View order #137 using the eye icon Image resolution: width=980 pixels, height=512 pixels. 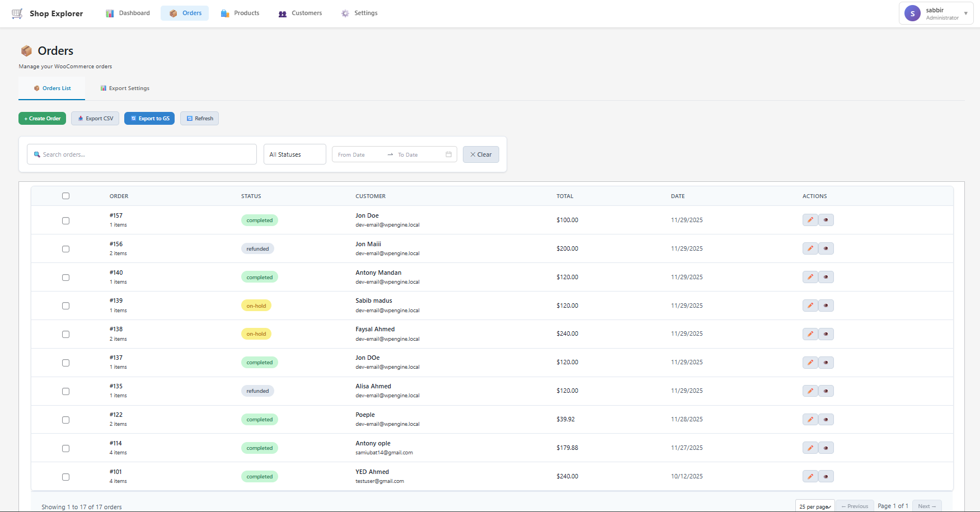tap(826, 363)
